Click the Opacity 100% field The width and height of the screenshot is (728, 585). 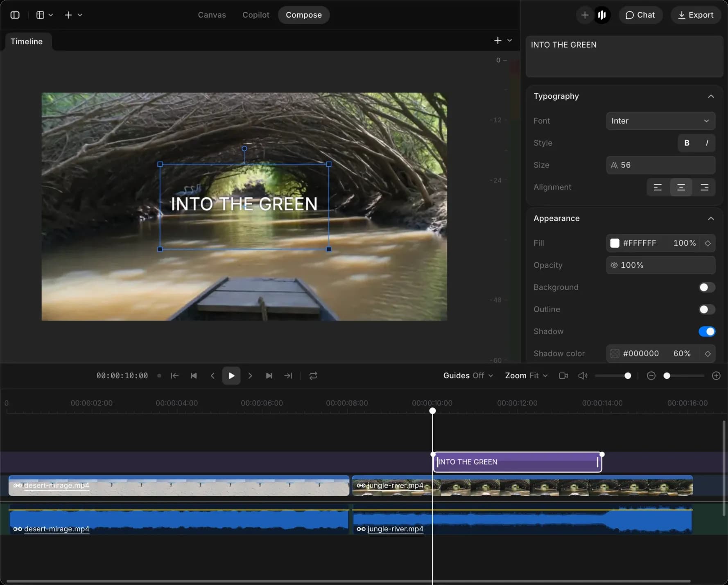click(660, 265)
